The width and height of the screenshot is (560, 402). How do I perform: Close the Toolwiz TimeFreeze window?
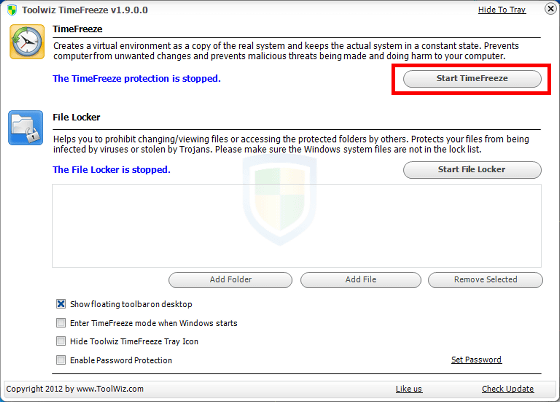click(x=551, y=9)
